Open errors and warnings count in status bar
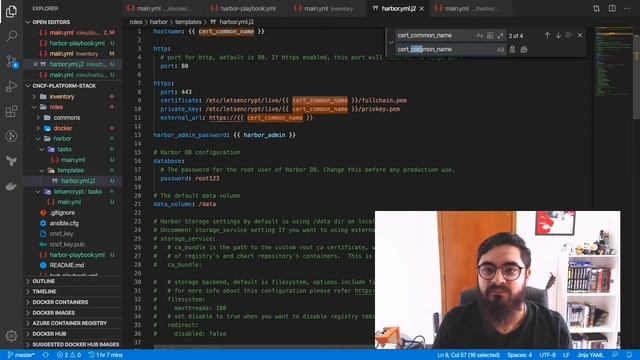The width and height of the screenshot is (640, 360). (69, 355)
